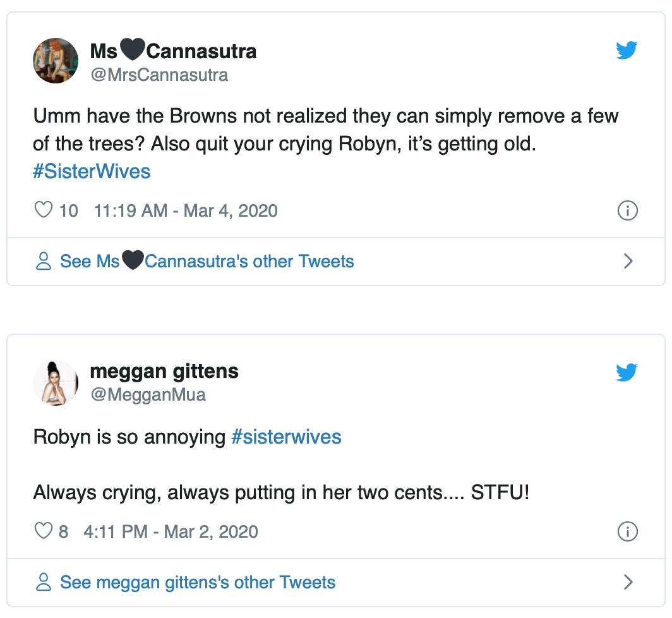This screenshot has height=618, width=672.
Task: Open the lowercase #sisterwives hashtag link
Action: coord(286,437)
